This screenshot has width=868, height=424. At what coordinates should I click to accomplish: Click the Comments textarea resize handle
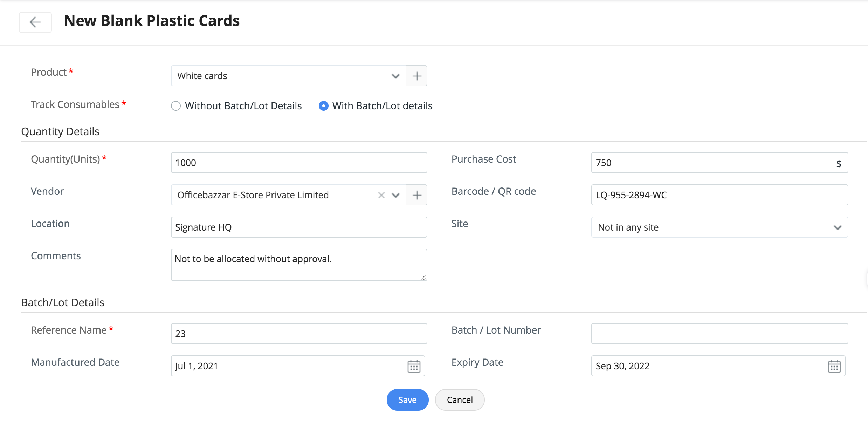[423, 277]
